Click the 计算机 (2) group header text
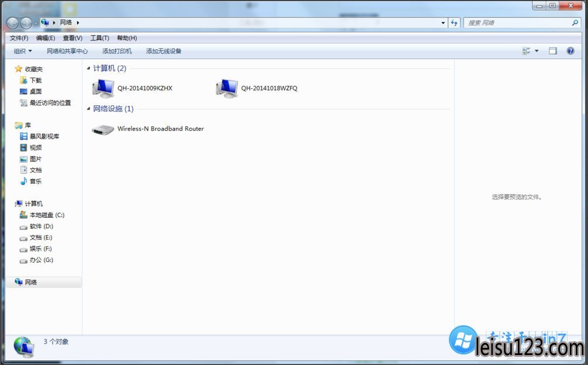Screen dimensions: 588x365 coord(109,68)
